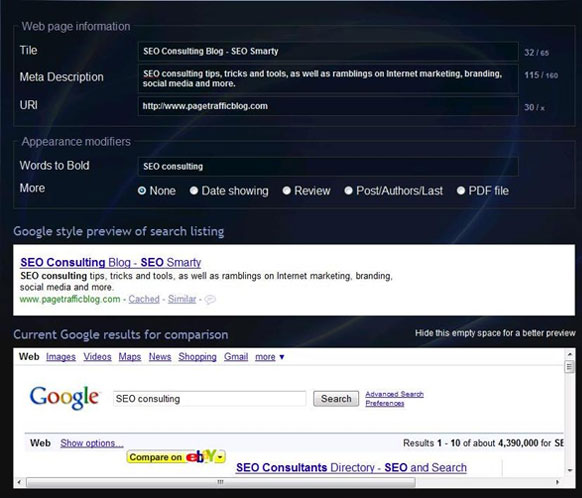
Task: Open the SEO Consulting Blog preview title link
Action: 111,262
